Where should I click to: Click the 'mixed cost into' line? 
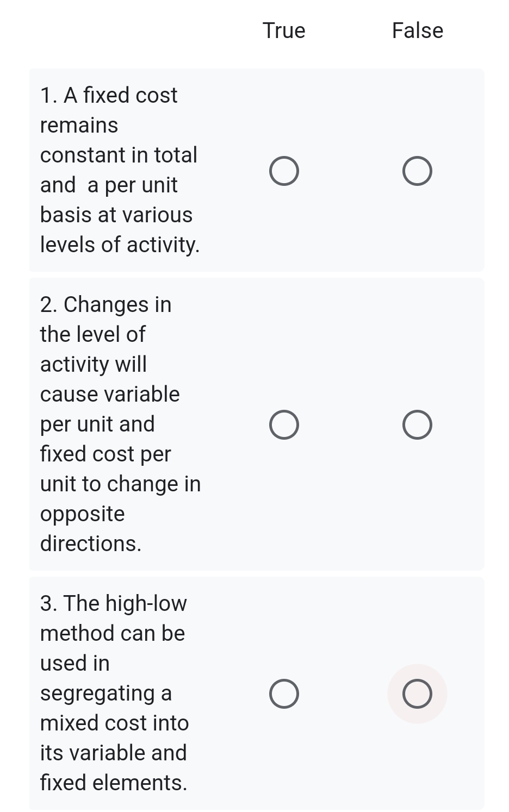(x=114, y=723)
